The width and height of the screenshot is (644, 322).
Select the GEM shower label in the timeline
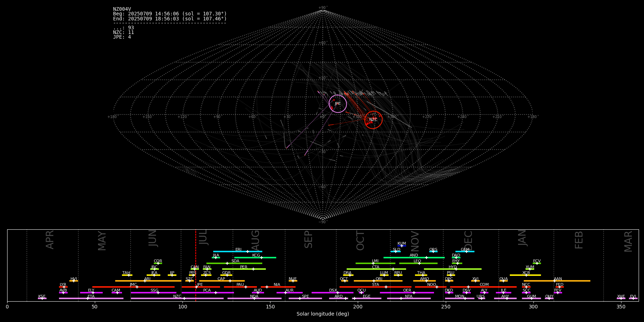click(465, 250)
